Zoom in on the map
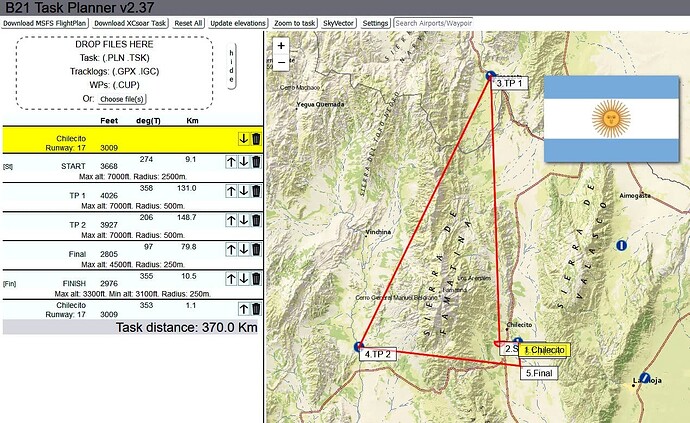Screen dimensions: 690x423 point(281,45)
